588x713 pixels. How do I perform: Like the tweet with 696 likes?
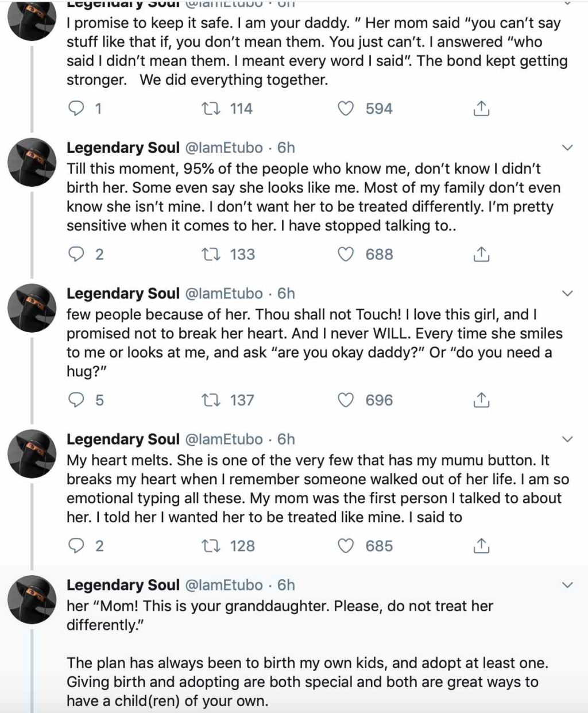345,400
